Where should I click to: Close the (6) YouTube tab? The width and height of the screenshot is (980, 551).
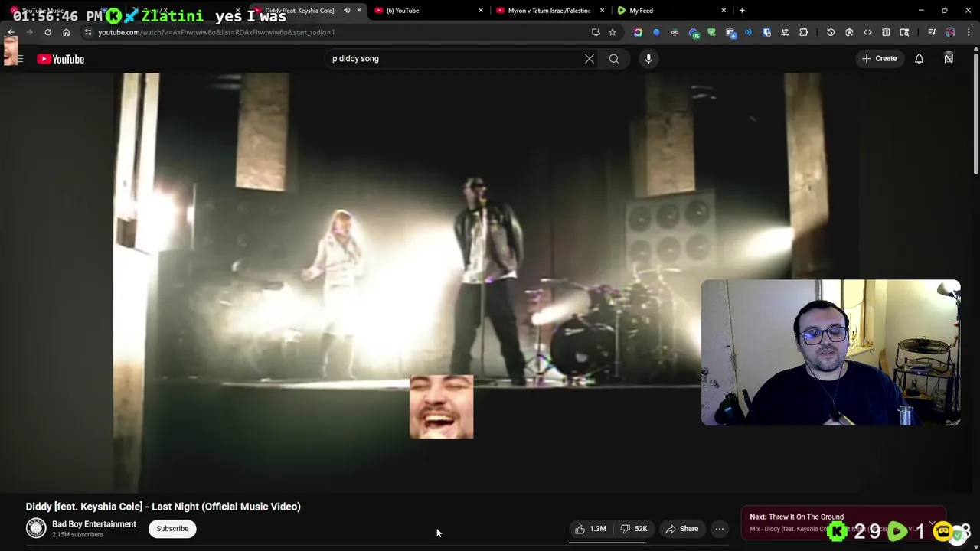coord(481,11)
